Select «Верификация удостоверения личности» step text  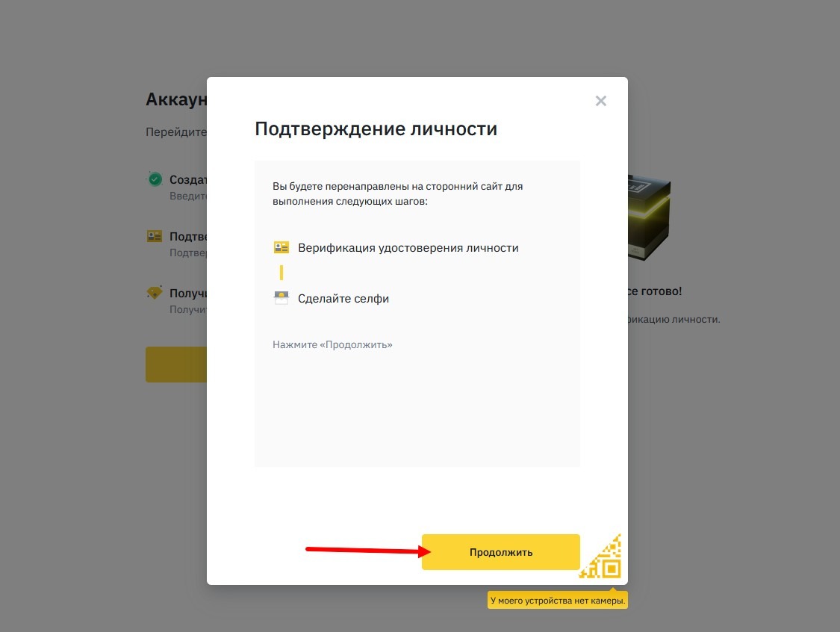pyautogui.click(x=408, y=247)
